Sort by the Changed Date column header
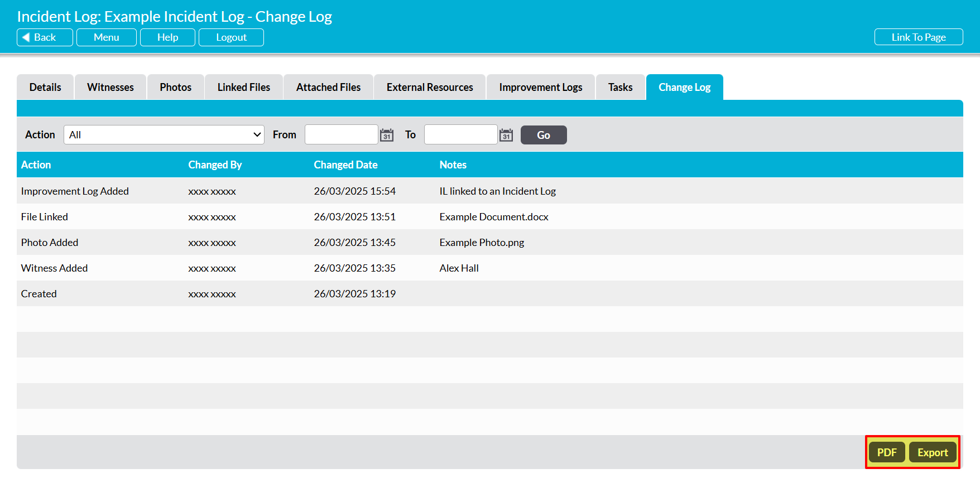Image resolution: width=980 pixels, height=483 pixels. click(x=345, y=165)
